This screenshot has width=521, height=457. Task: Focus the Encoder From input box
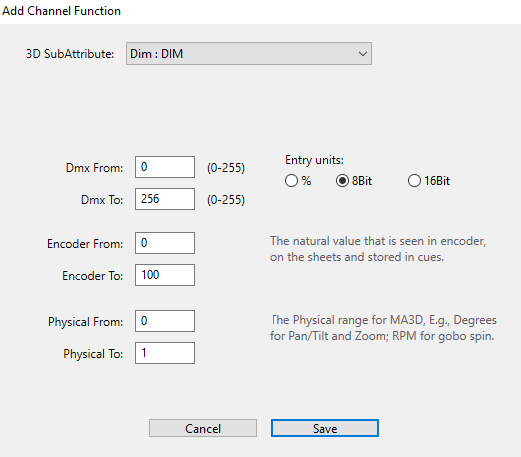pyautogui.click(x=165, y=243)
